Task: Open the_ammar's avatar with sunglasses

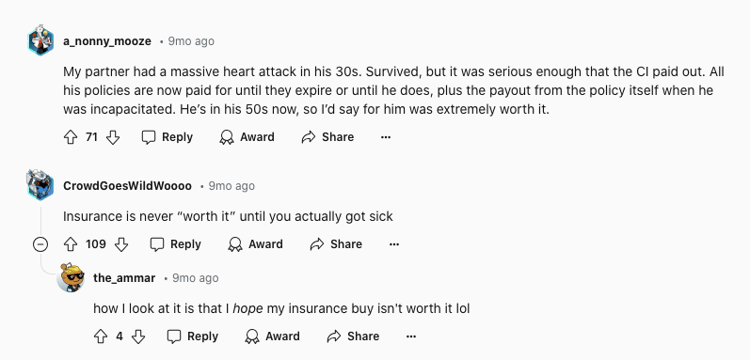Action: point(71,278)
